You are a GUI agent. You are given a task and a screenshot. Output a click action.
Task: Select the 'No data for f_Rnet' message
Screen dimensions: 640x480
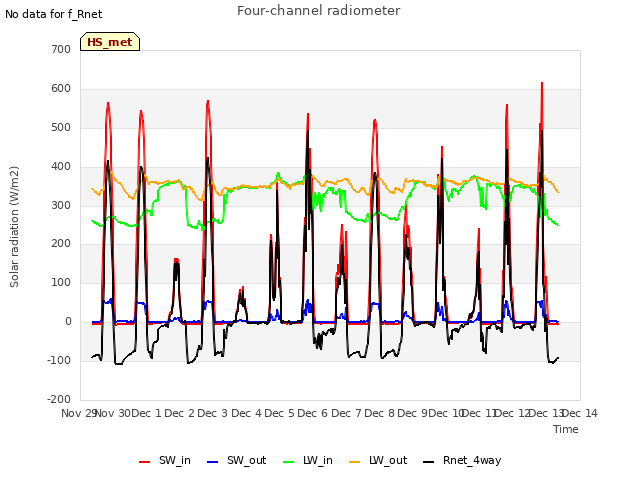[x=53, y=14]
